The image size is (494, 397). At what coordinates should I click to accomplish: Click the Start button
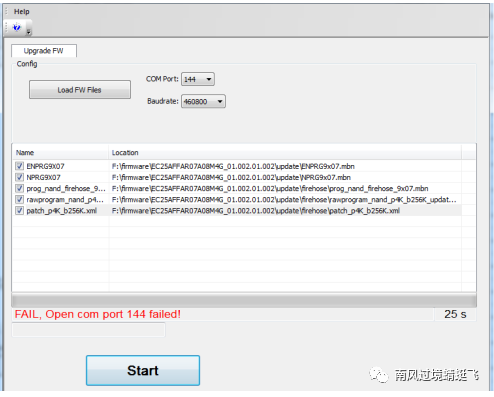tap(143, 370)
